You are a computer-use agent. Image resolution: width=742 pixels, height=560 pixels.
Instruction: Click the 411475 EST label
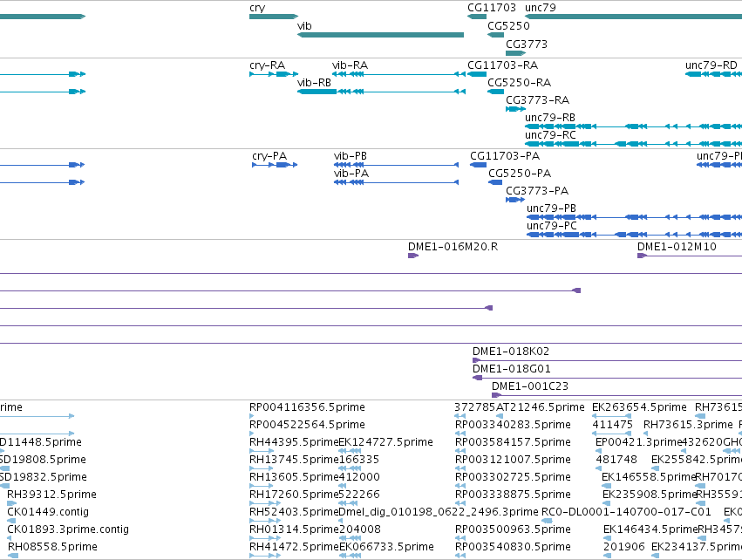612,425
